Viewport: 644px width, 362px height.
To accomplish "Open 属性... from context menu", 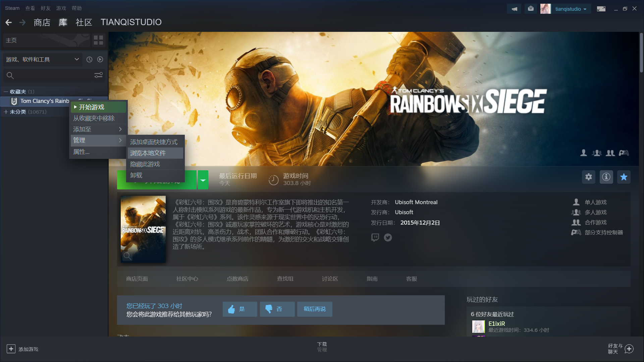I will [98, 152].
